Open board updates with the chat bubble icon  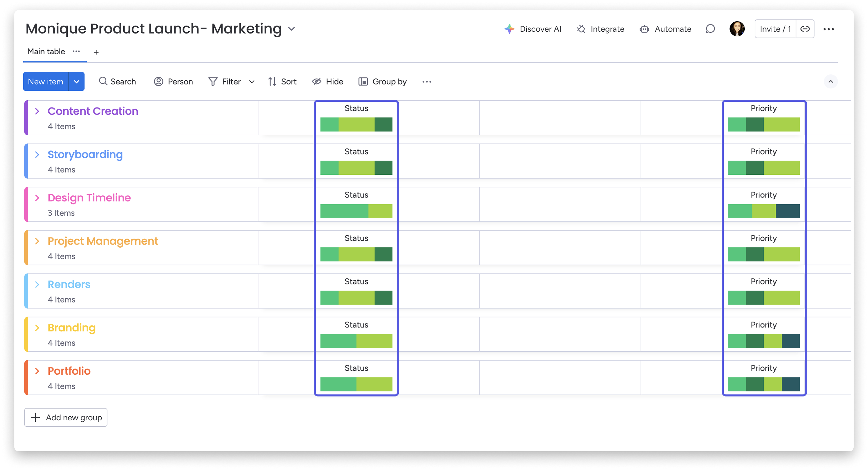710,29
